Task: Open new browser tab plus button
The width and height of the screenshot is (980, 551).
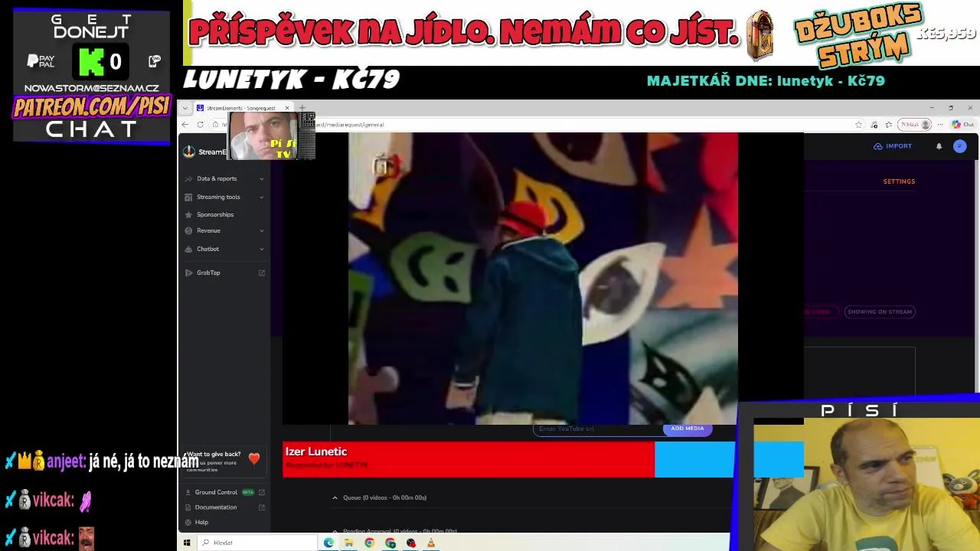Action: click(302, 108)
